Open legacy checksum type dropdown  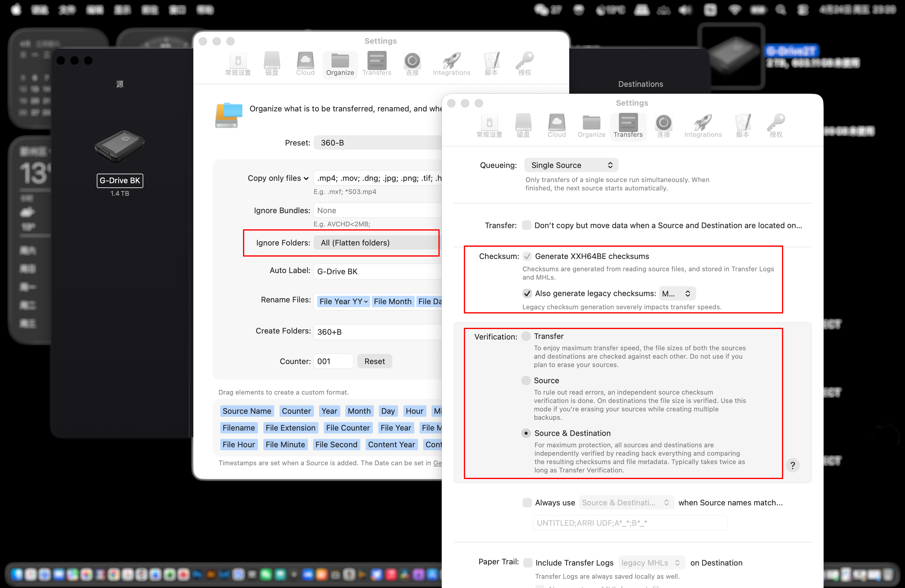(677, 293)
